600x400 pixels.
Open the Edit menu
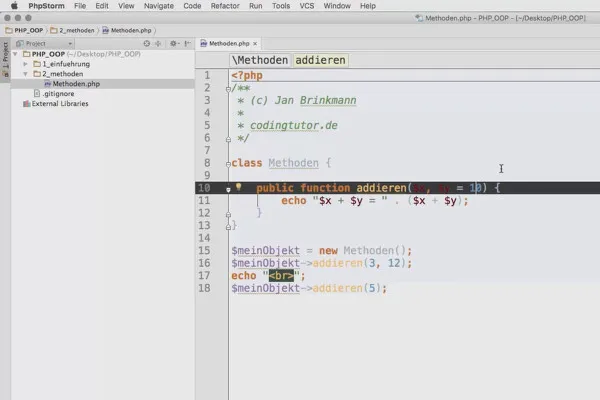(102, 6)
